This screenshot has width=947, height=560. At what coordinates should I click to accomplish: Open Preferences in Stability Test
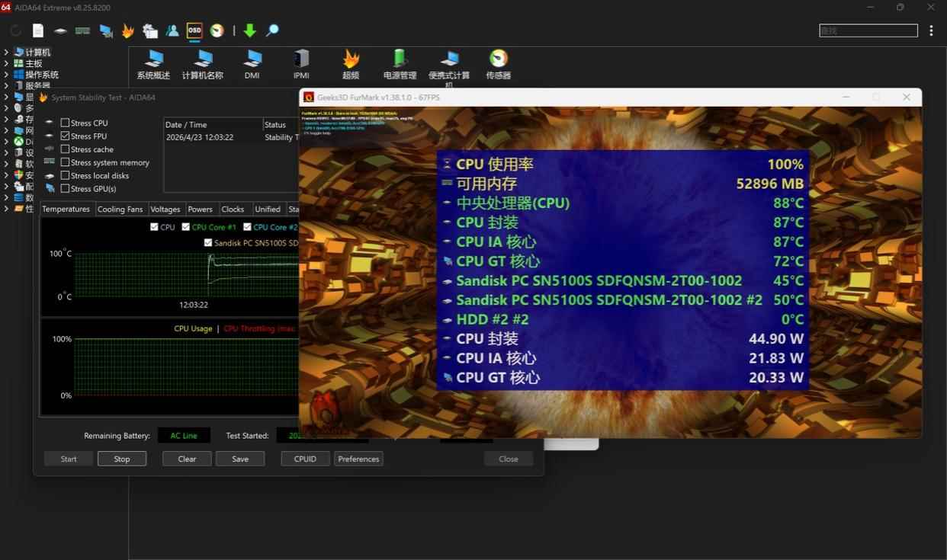coord(358,459)
